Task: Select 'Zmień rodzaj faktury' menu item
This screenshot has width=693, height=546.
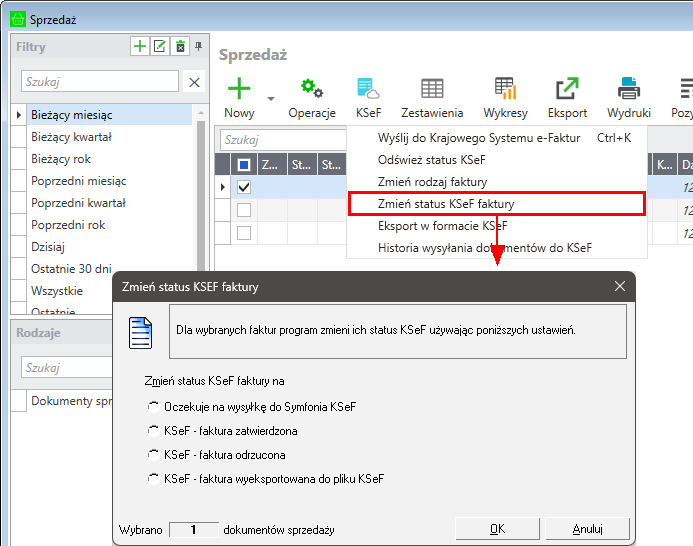Action: tap(432, 182)
